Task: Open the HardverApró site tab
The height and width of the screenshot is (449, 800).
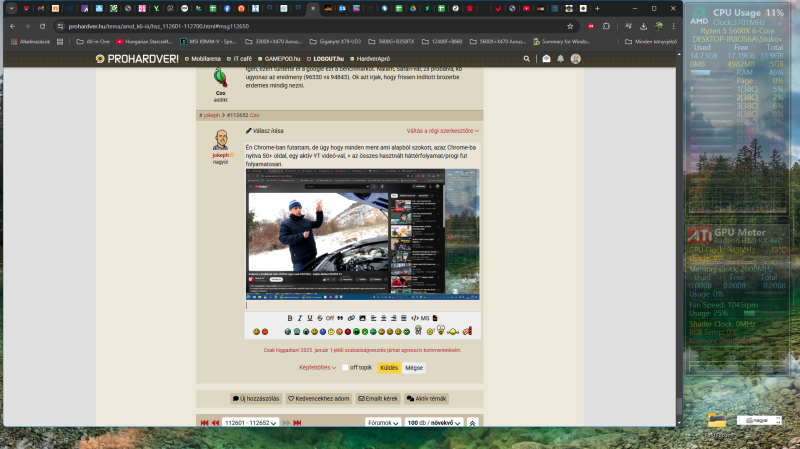Action: tap(370, 59)
